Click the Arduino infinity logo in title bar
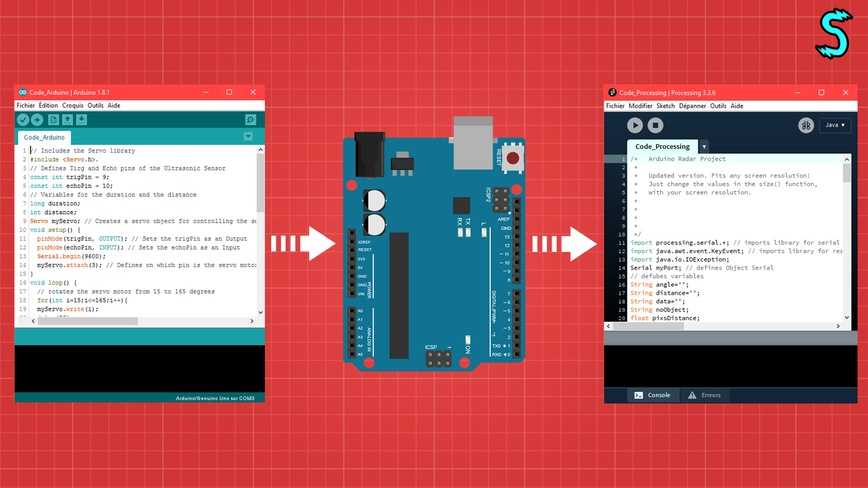 tap(23, 92)
